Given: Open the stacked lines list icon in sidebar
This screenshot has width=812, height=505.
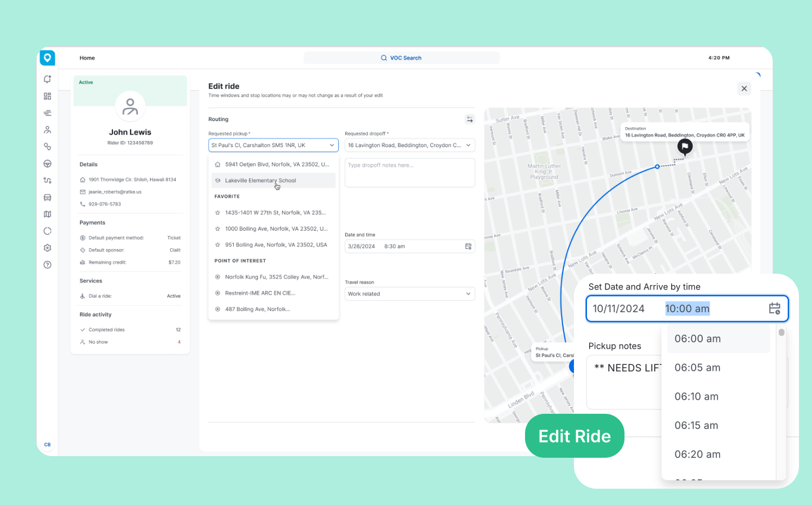Looking at the screenshot, I should click(47, 113).
